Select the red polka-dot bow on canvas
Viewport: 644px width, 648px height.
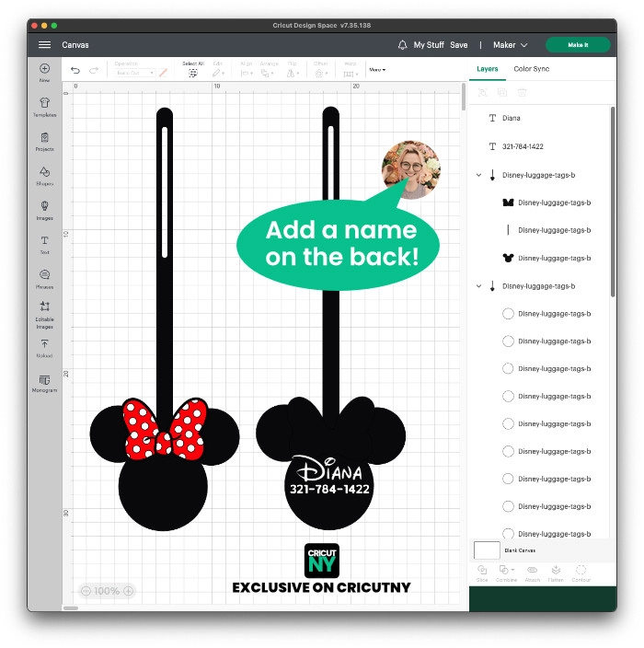coord(165,429)
